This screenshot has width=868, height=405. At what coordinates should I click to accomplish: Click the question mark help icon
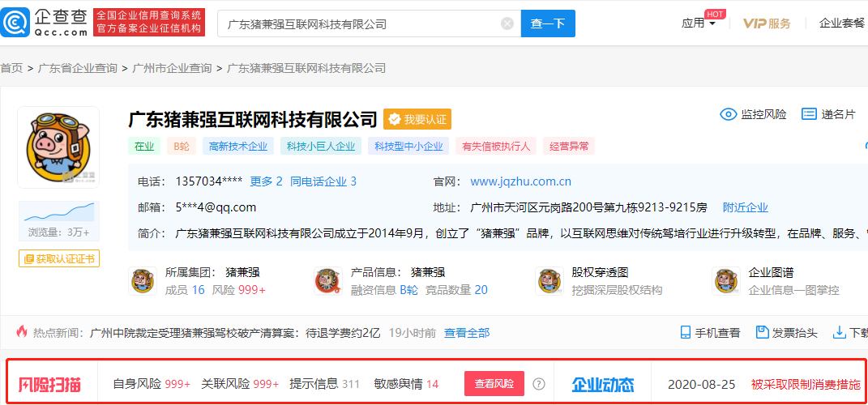coord(539,384)
